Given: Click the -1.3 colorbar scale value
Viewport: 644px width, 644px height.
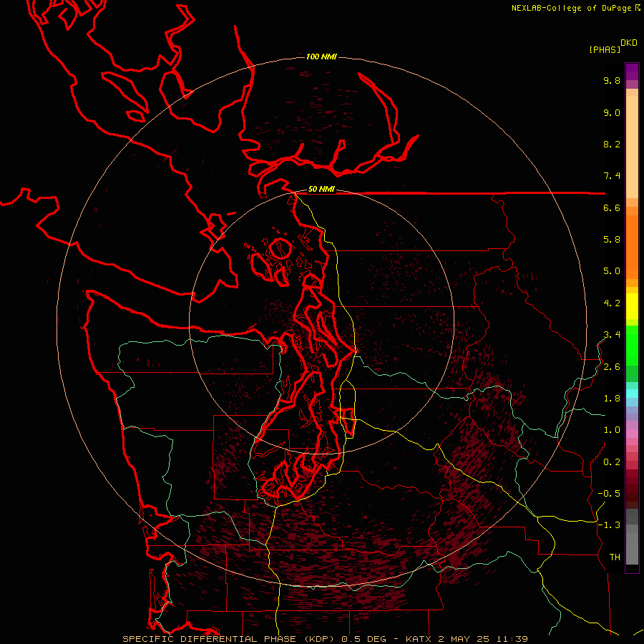Looking at the screenshot, I should pos(609,525).
